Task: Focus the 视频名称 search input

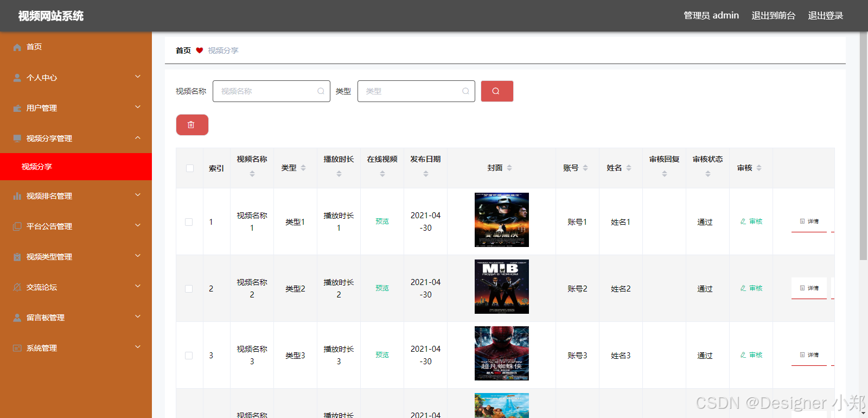Action: pyautogui.click(x=271, y=91)
